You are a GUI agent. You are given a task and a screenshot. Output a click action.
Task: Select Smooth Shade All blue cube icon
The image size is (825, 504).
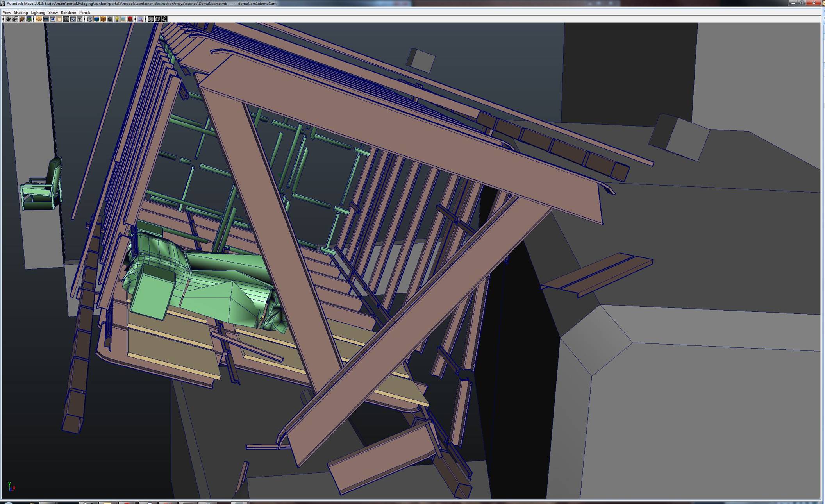click(x=96, y=19)
